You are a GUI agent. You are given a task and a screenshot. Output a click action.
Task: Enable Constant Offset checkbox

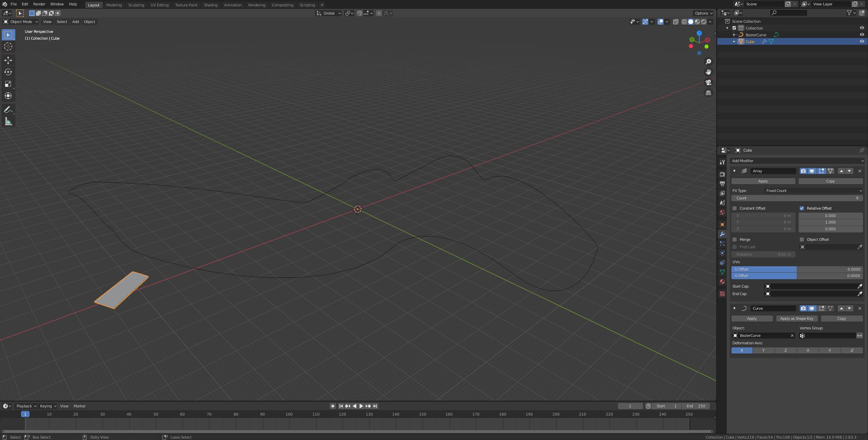point(735,208)
